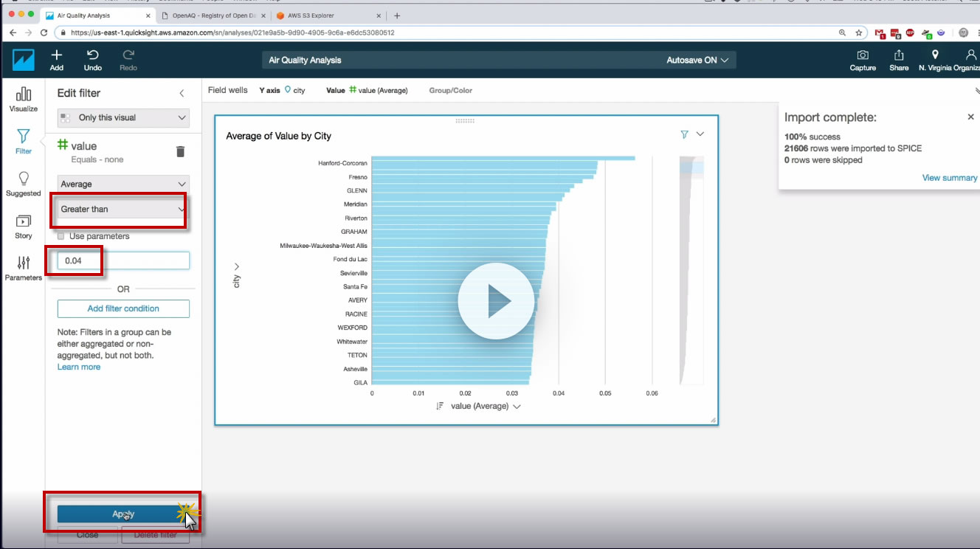Open the Parameters sidebar icon
This screenshot has height=549, width=980.
[24, 269]
